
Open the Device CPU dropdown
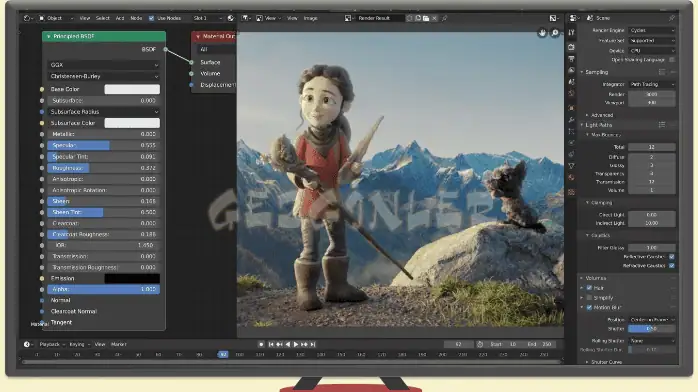[x=652, y=51]
